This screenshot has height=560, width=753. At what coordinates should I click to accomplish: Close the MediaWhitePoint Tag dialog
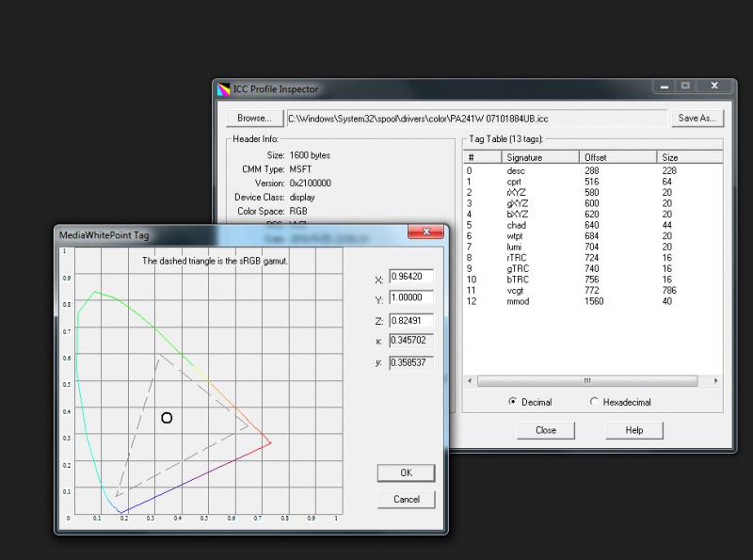click(425, 232)
